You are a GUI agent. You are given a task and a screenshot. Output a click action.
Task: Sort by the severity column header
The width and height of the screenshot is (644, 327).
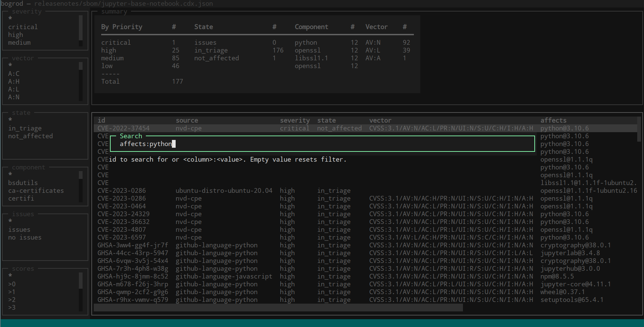[294, 120]
